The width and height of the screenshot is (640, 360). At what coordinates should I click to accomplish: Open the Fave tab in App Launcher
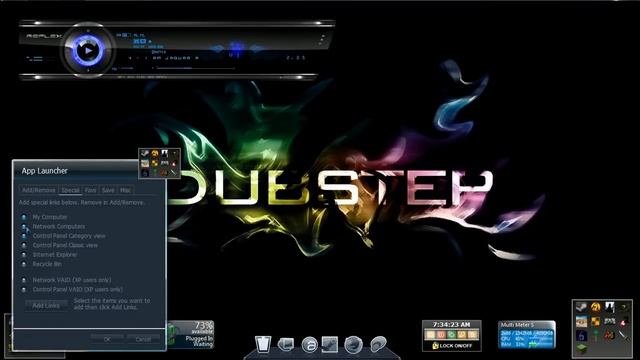(x=91, y=190)
